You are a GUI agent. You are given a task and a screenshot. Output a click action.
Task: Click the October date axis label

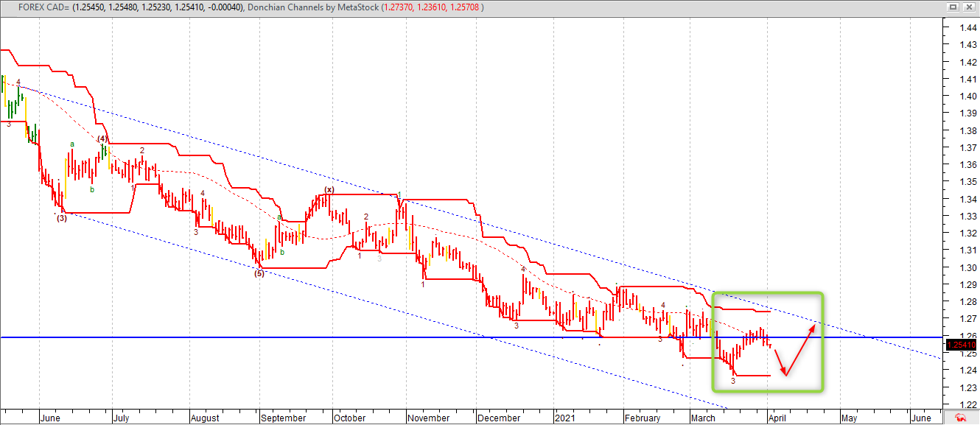pyautogui.click(x=349, y=418)
